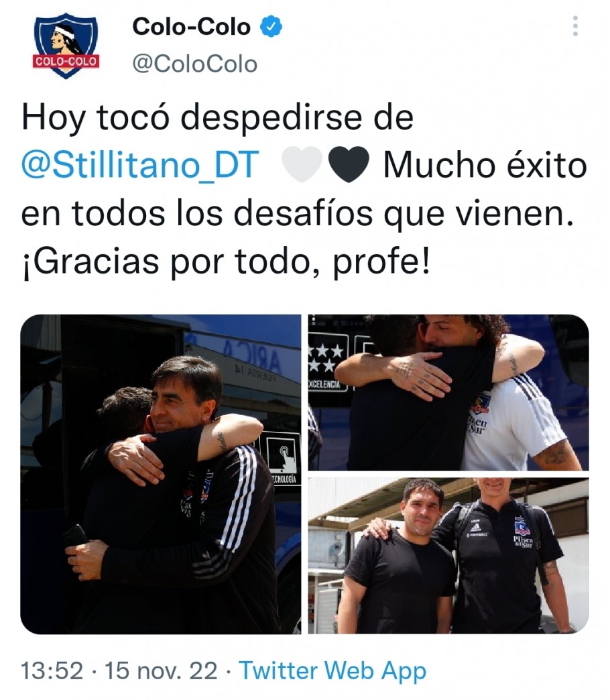
Task: Open the photo of two men posing
Action: click(x=448, y=556)
